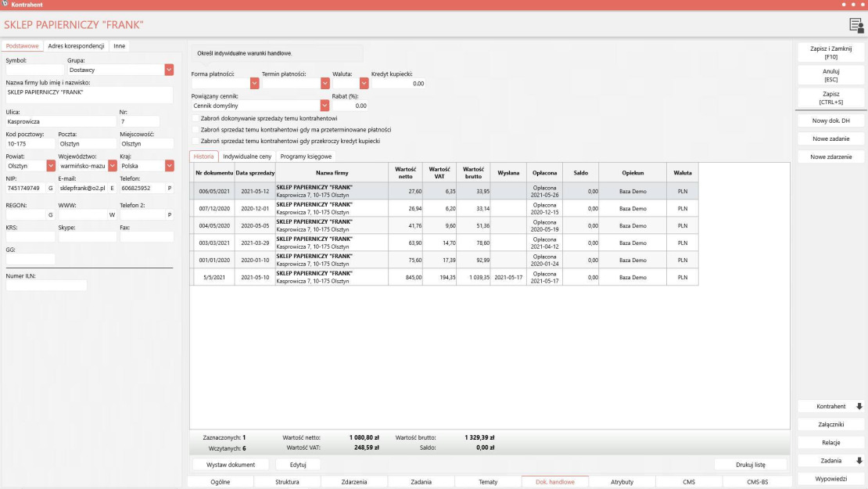
Task: Expand the Powiązany cennik dropdown
Action: 325,105
